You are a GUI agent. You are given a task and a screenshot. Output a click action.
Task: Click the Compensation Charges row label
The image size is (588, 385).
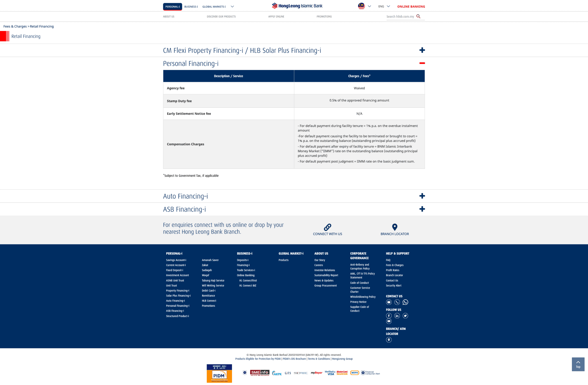(x=185, y=144)
